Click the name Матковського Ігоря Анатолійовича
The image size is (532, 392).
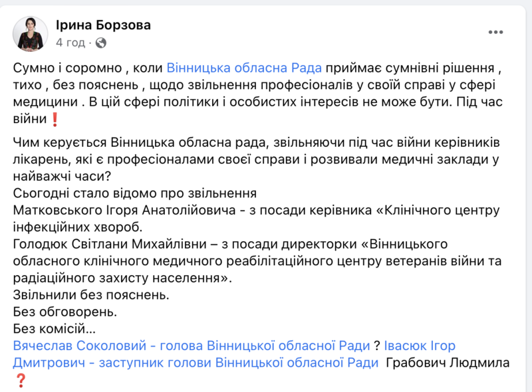tap(124, 210)
